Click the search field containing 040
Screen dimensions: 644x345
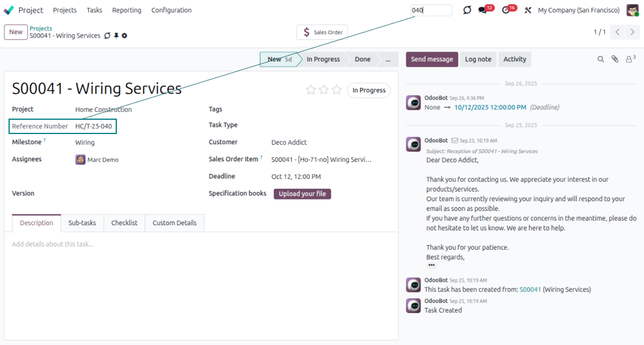tap(431, 10)
